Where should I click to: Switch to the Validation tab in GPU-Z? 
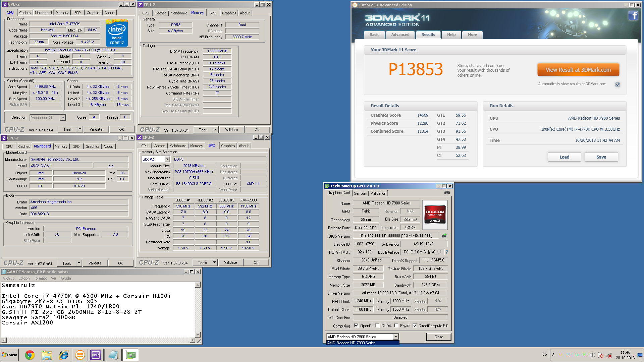coord(378,193)
